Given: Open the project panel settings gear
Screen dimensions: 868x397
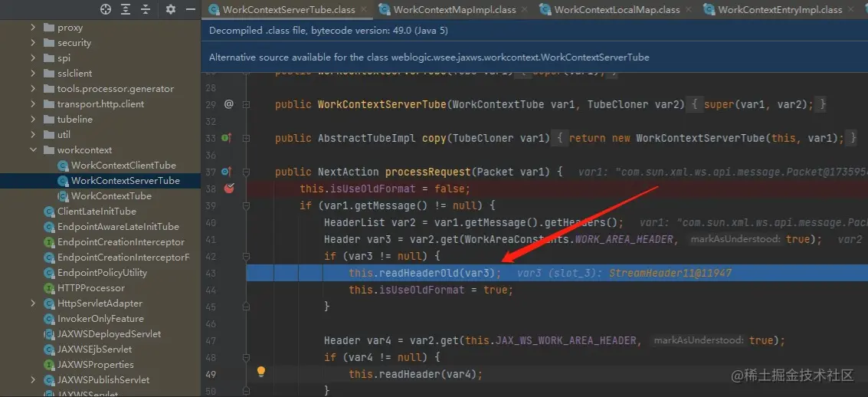Looking at the screenshot, I should 171,9.
